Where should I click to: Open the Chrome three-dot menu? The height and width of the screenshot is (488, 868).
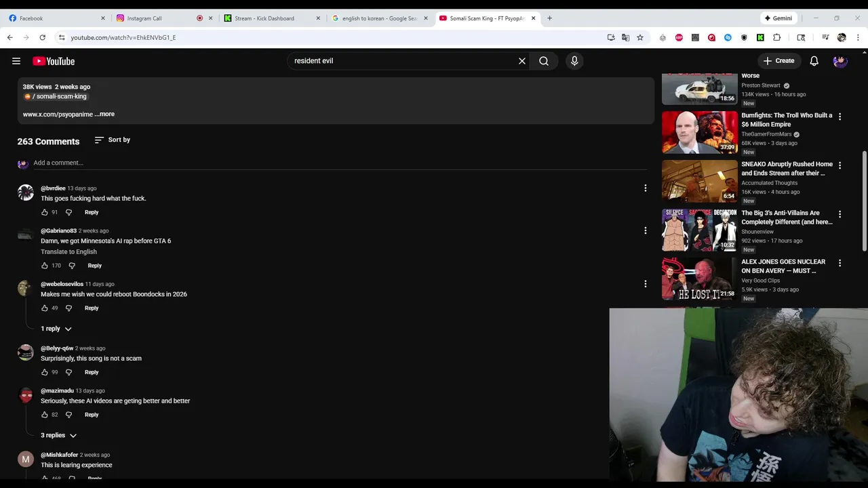857,37
